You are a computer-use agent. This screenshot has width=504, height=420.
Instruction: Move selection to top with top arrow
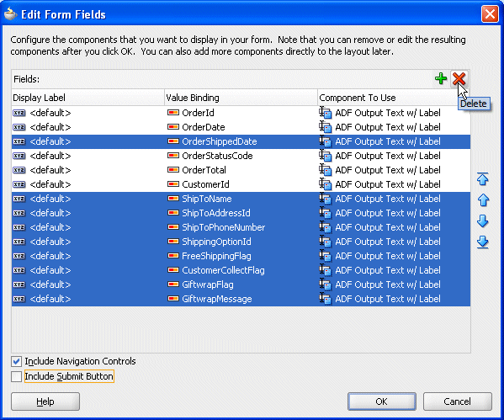(482, 179)
